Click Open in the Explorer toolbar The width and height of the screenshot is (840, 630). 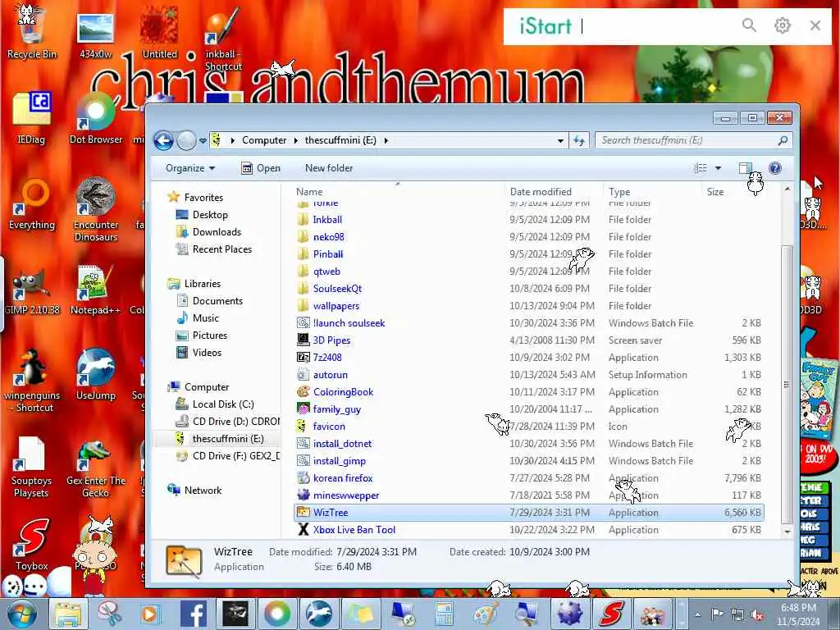tap(261, 168)
